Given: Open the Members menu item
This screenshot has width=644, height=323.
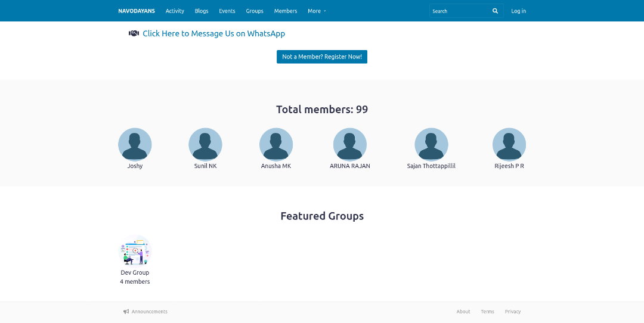Looking at the screenshot, I should 286,11.
